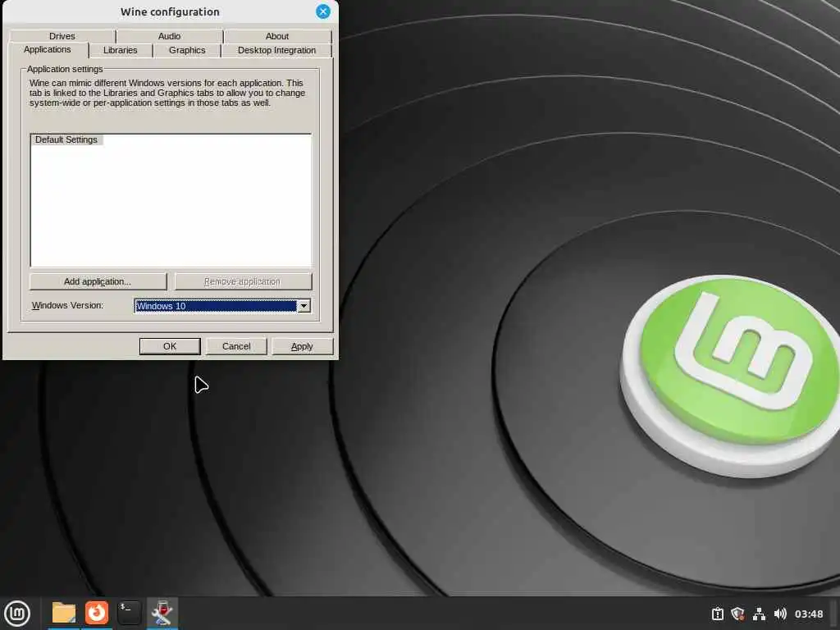
Task: Click the Add application button
Action: tap(98, 282)
